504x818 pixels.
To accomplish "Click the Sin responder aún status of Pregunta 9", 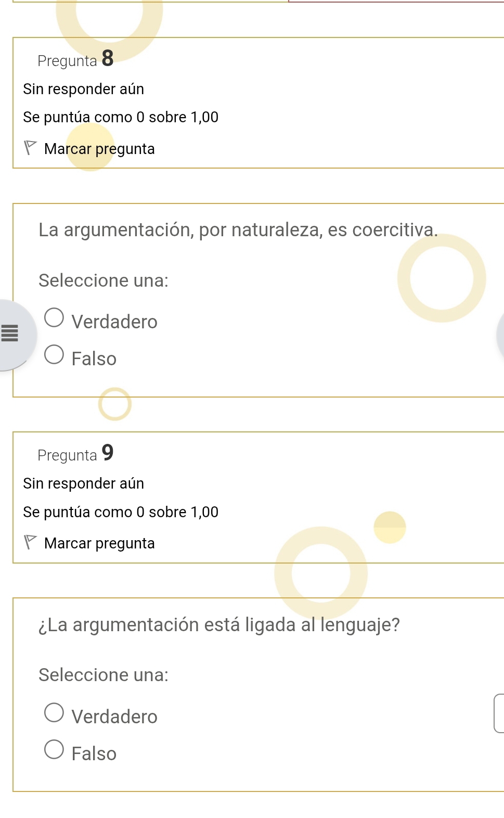I will 84,483.
